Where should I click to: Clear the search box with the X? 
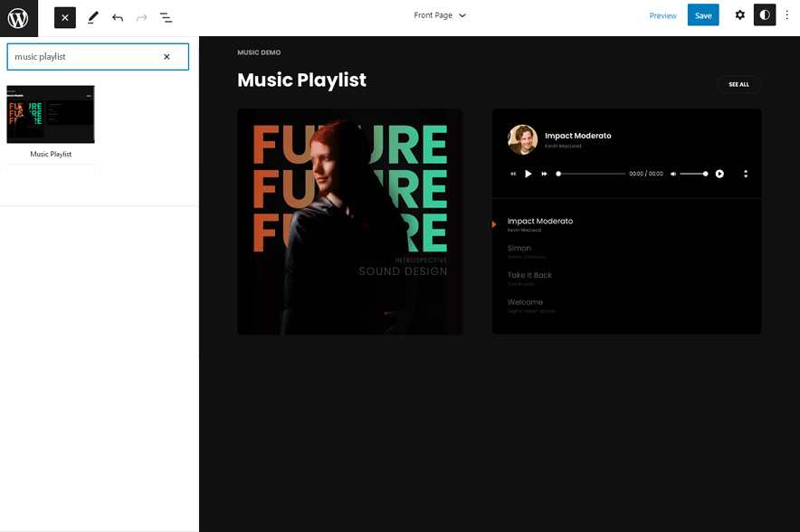(167, 56)
